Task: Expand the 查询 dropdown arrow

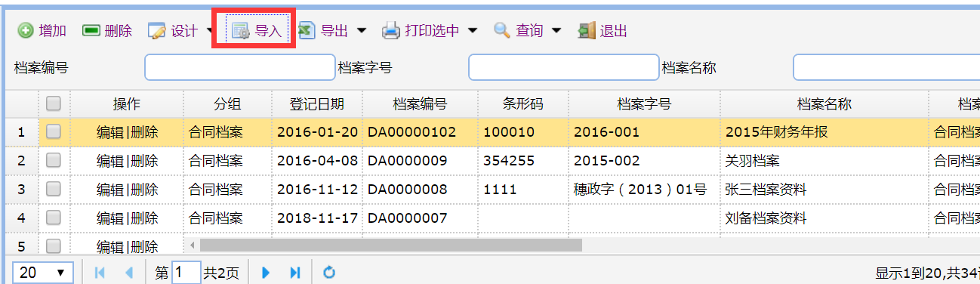Action: 556,31
